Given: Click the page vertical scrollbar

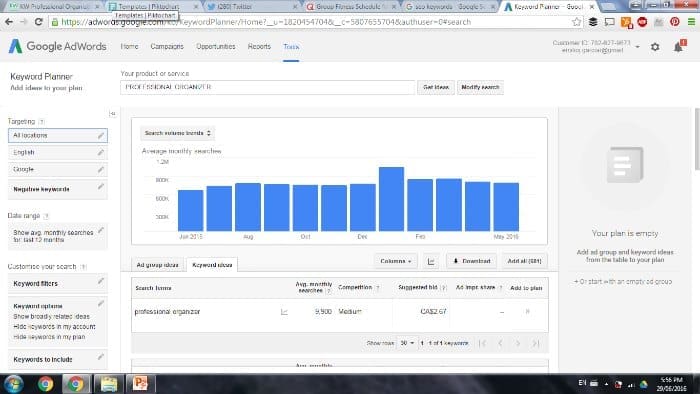Looking at the screenshot, I should (697, 139).
